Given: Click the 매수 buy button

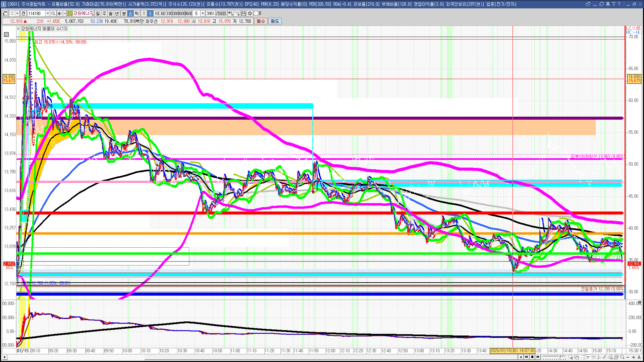Looking at the screenshot, I should click(261, 21).
